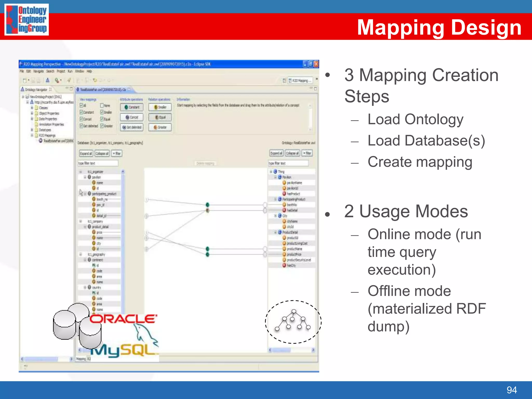Viewport: 532px width, 399px height.
Task: Select the RealEstateFair mapping file in Ontology Navigator
Action: click(x=58, y=141)
